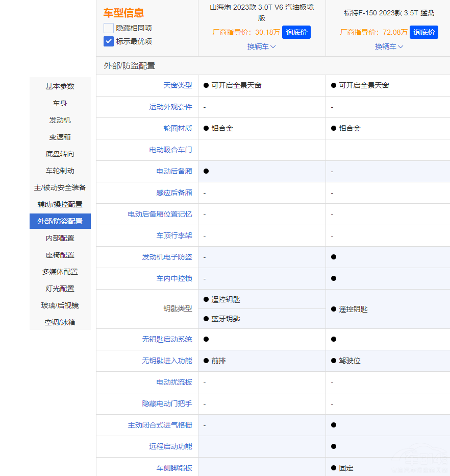Viewport: 450px width, 476px height.
Task: Expand 换辆车 dropdown for 福特F-150
Action: point(389,46)
